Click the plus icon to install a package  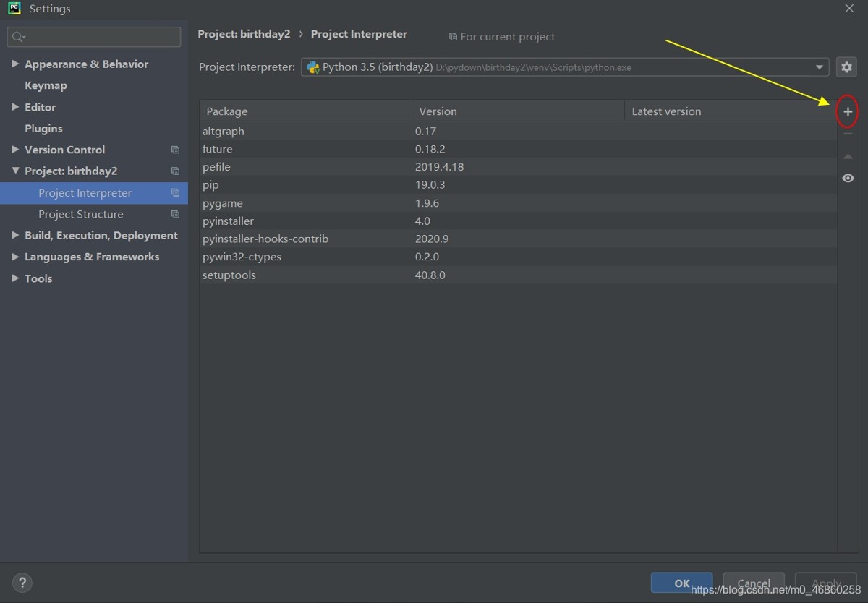(x=848, y=112)
